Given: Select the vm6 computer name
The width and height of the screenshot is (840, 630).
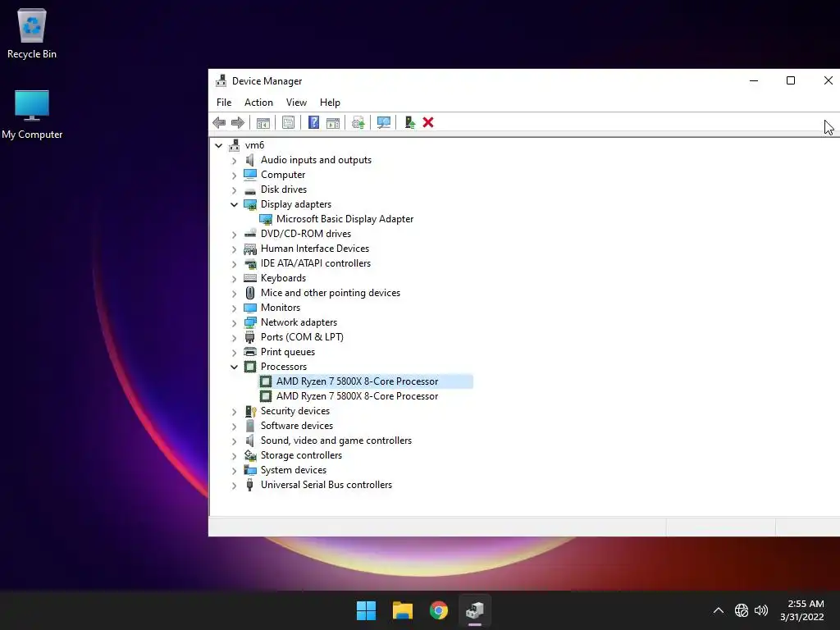Looking at the screenshot, I should [x=254, y=145].
